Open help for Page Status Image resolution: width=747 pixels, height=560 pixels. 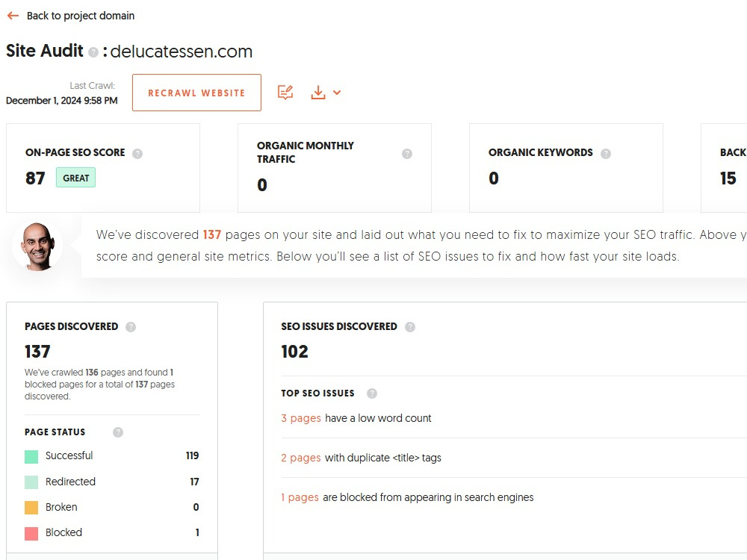coord(118,432)
